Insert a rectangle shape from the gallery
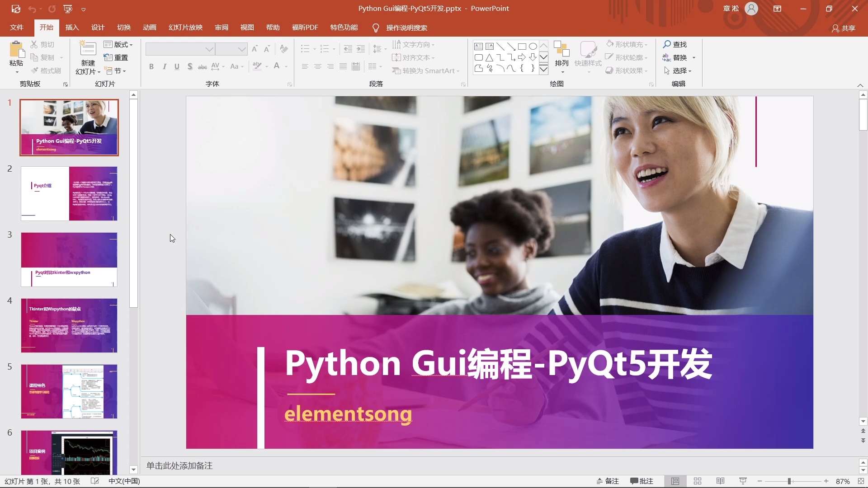This screenshot has width=868, height=488. 523,46
